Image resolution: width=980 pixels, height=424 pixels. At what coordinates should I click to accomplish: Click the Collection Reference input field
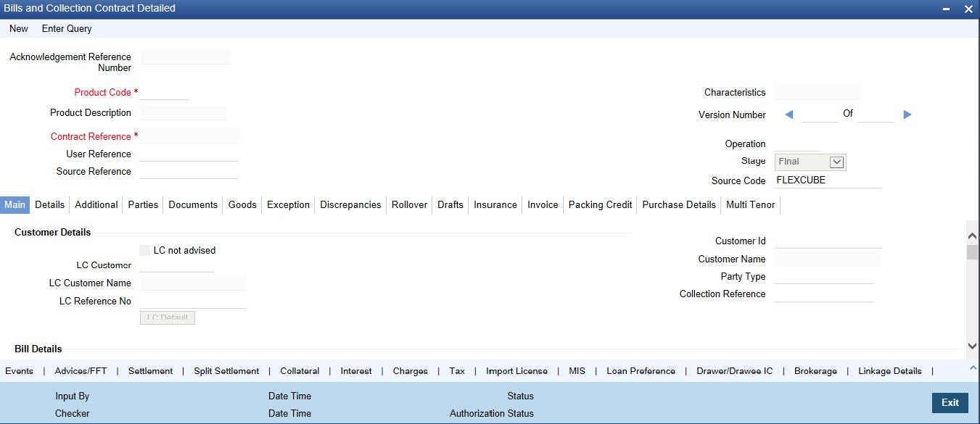click(823, 294)
